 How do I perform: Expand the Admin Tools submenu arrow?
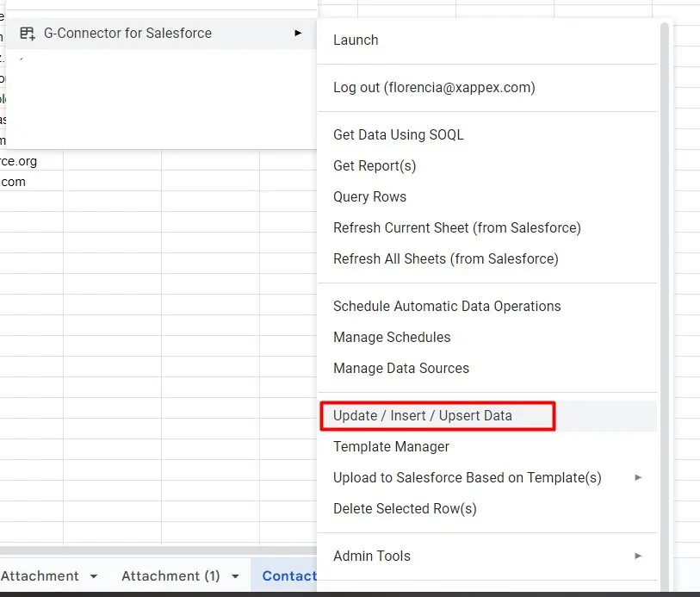pyautogui.click(x=638, y=556)
